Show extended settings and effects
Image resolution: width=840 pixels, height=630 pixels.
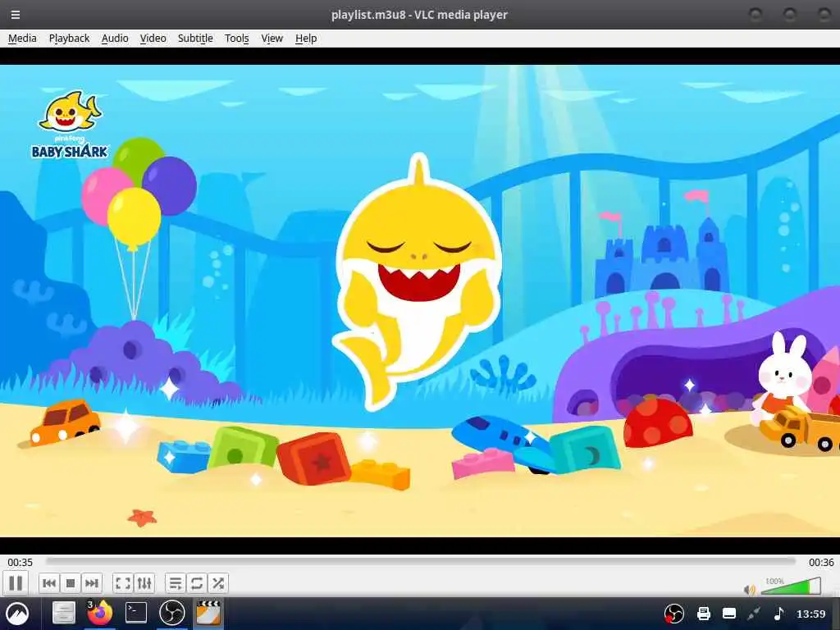(x=144, y=583)
